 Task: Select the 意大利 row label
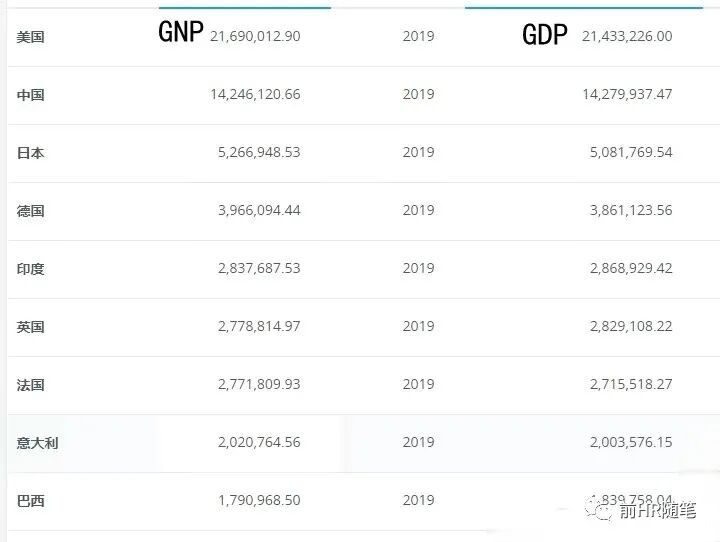click(38, 442)
